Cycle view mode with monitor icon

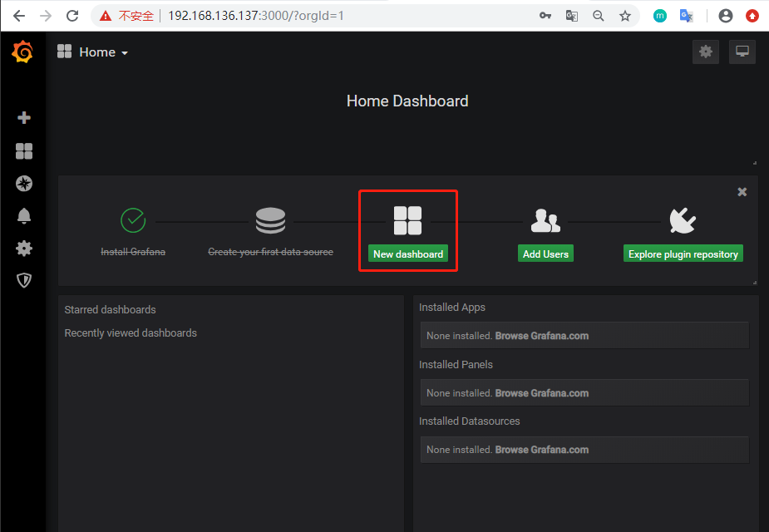[742, 52]
